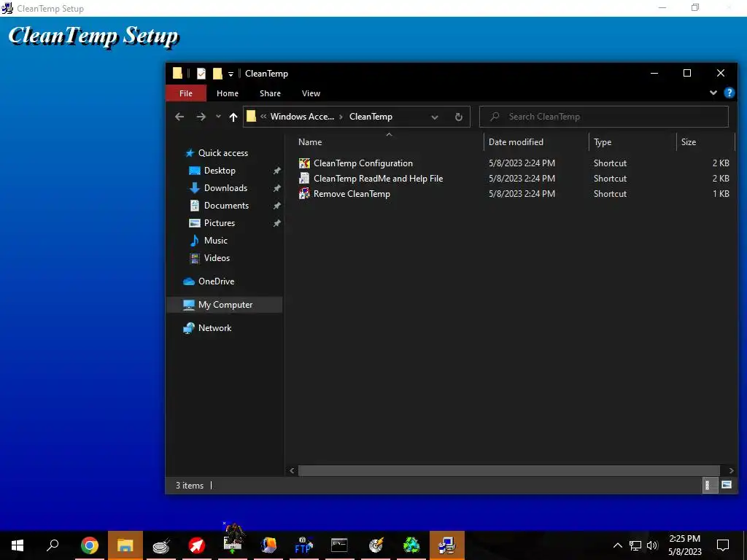Click the Windows Accessories breadcrumb segment
Screen dimensions: 747x560
(302, 117)
